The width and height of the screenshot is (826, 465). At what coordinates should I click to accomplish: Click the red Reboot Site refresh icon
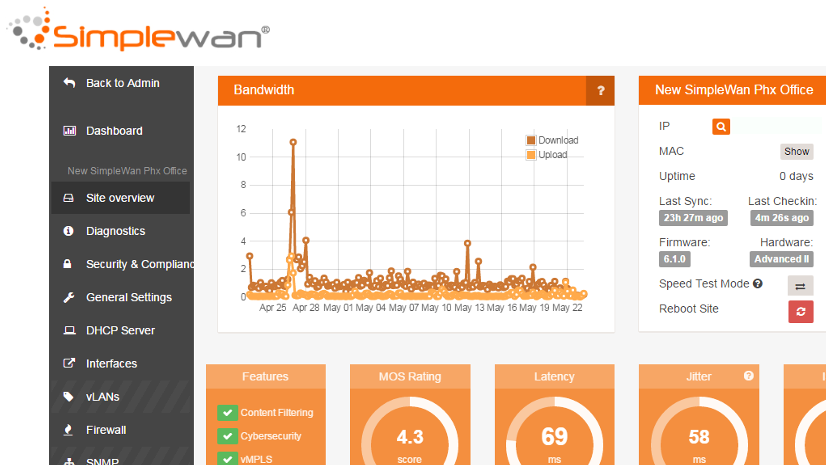coord(800,311)
